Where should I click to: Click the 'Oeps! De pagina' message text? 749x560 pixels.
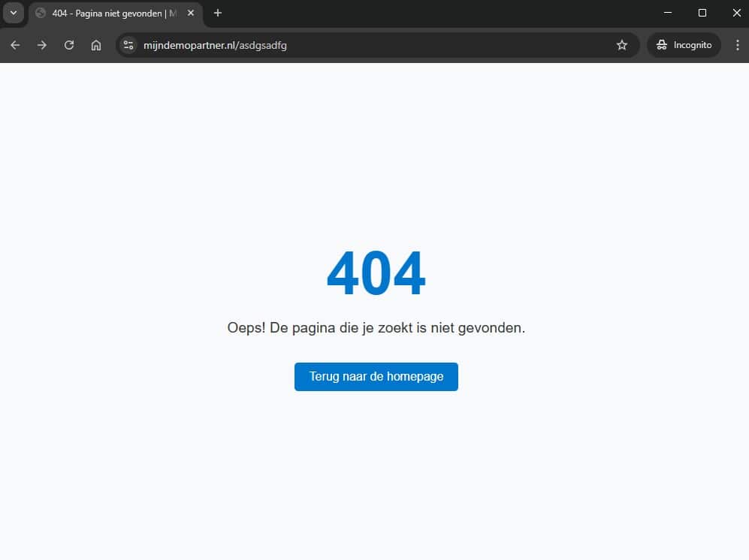[x=376, y=328]
